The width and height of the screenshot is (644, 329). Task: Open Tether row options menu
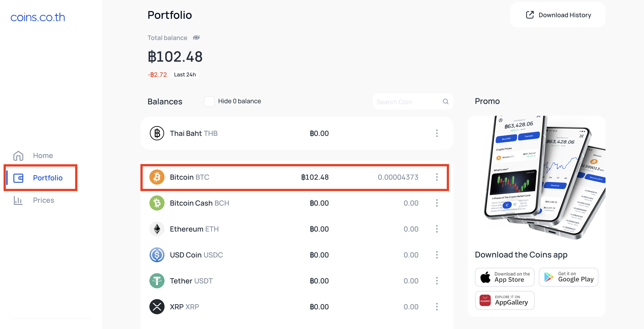tap(437, 281)
